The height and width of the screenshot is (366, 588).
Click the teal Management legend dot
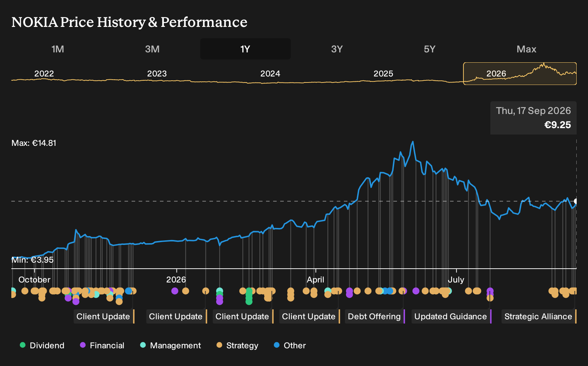[x=143, y=345]
